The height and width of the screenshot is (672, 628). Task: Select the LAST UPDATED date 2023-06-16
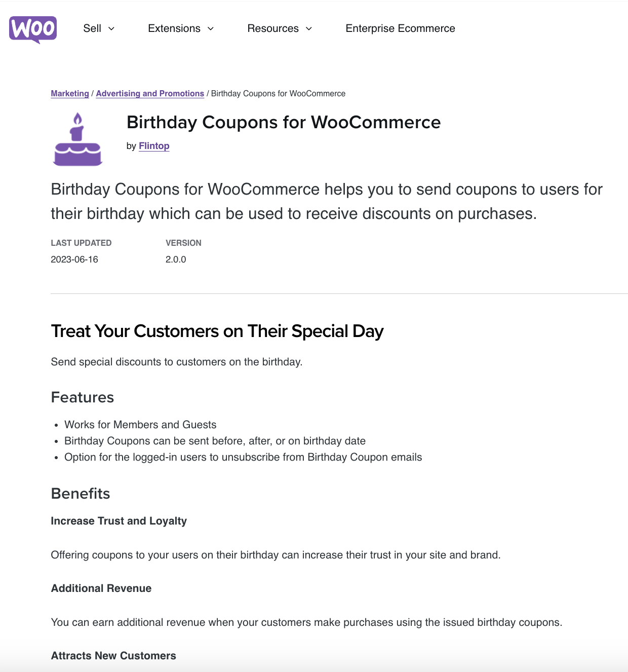pyautogui.click(x=75, y=259)
